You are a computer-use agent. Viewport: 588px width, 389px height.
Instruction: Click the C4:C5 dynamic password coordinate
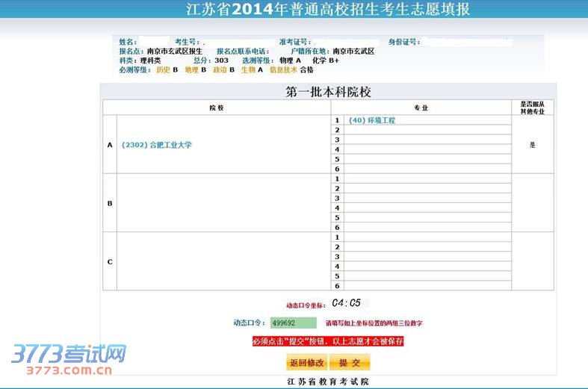point(346,303)
